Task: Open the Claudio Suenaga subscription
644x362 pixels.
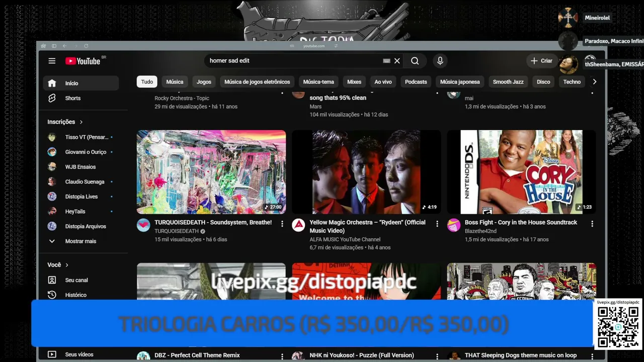Action: (x=81, y=182)
